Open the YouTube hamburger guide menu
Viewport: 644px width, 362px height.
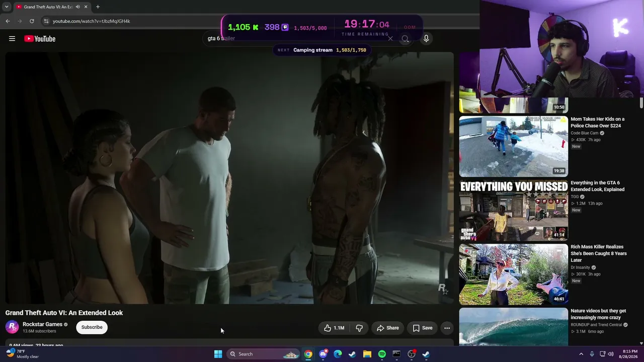(12, 39)
